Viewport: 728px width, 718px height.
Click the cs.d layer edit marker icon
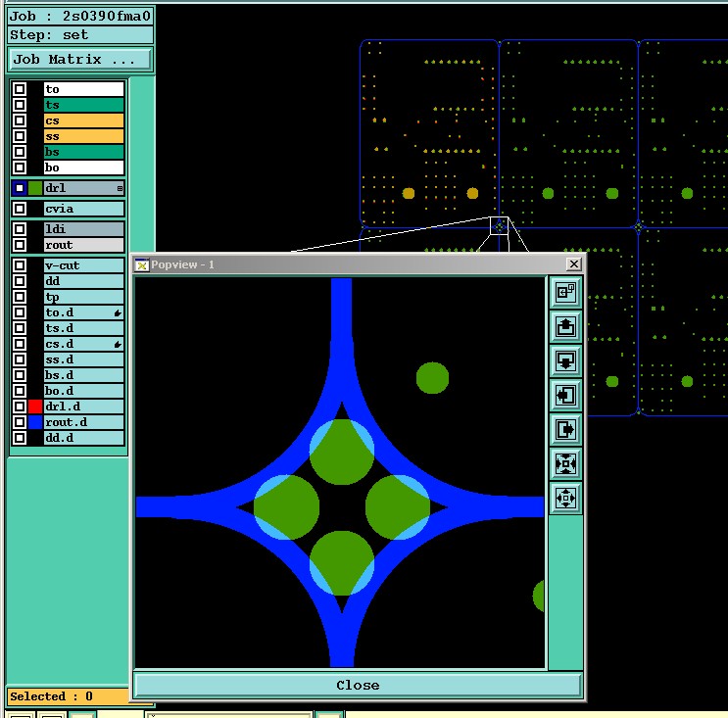point(118,345)
